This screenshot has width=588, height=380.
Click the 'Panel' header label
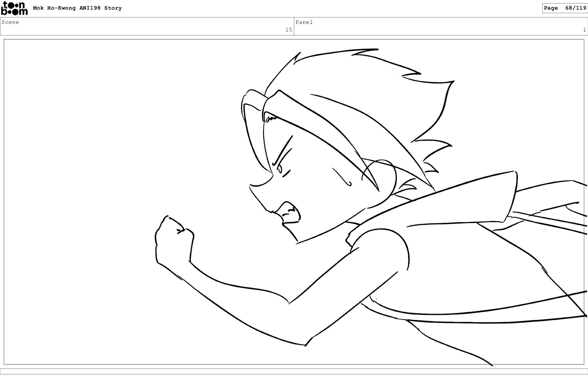(x=304, y=22)
